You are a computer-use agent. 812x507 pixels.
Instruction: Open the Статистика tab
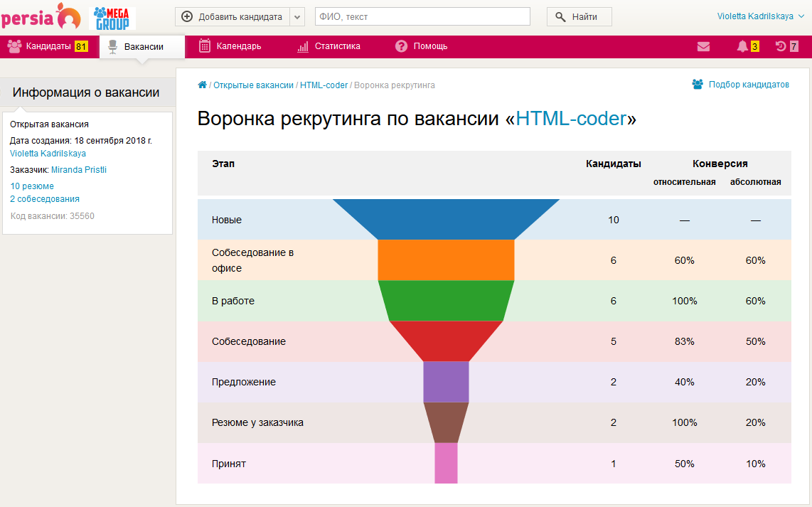pos(328,46)
